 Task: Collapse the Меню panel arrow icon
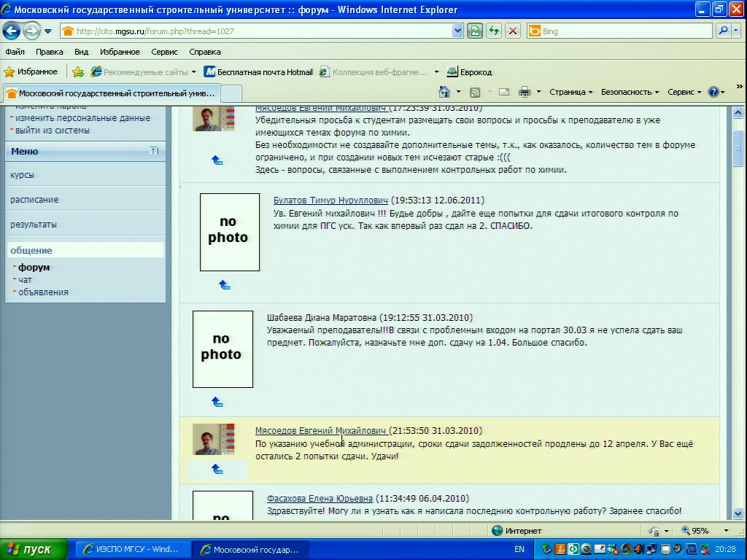pos(153,151)
